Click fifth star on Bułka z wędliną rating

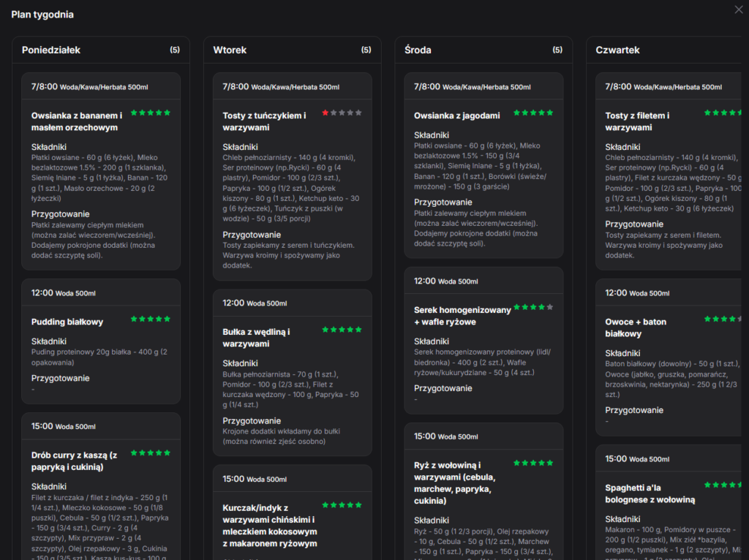coord(358,330)
